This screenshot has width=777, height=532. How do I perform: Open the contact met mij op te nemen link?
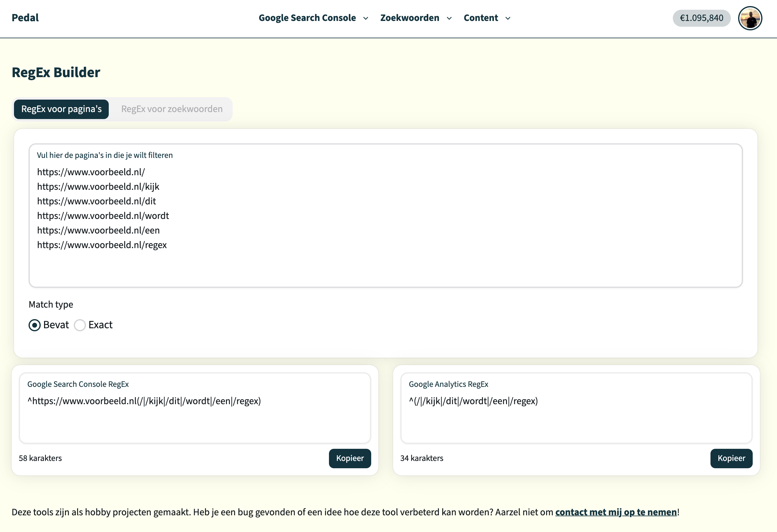[616, 512]
